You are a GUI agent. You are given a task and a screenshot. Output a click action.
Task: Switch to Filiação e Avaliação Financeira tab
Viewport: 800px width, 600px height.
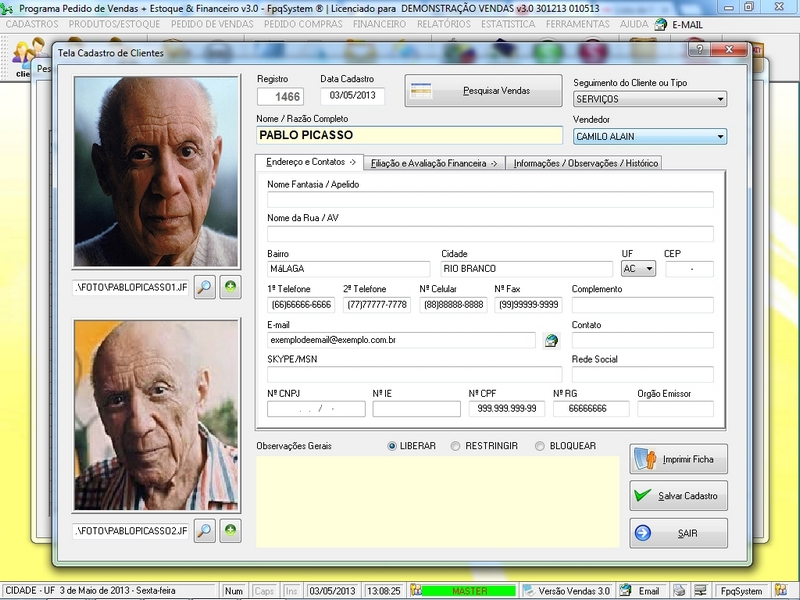click(x=433, y=163)
